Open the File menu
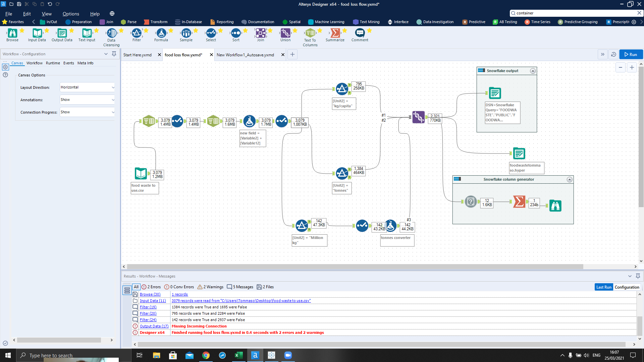Image resolution: width=644 pixels, height=362 pixels. [x=9, y=14]
